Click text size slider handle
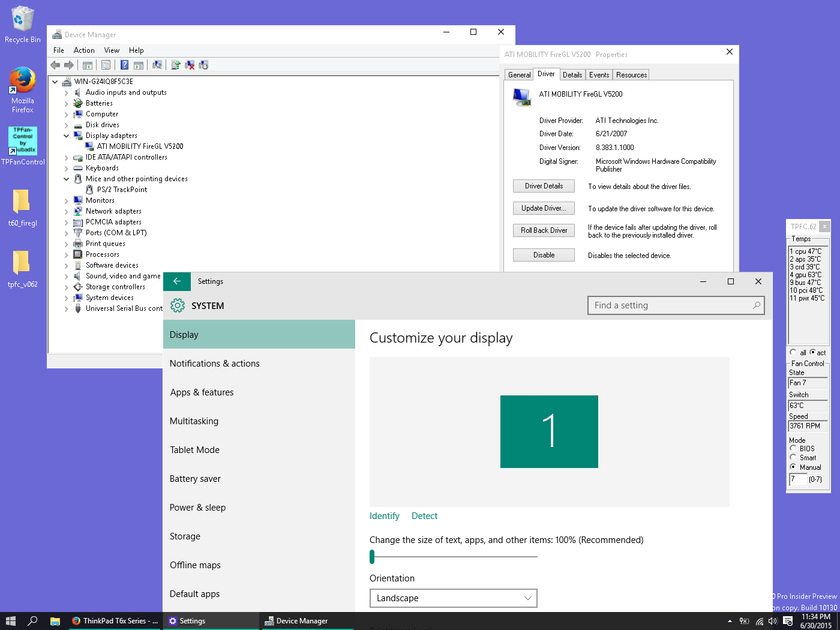Viewport: 840px width, 630px height. 372,557
